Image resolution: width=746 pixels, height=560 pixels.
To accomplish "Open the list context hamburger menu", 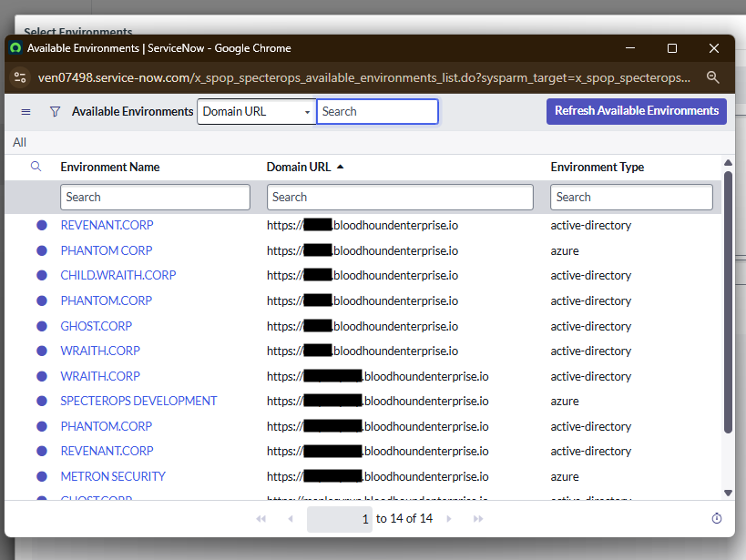I will [26, 112].
